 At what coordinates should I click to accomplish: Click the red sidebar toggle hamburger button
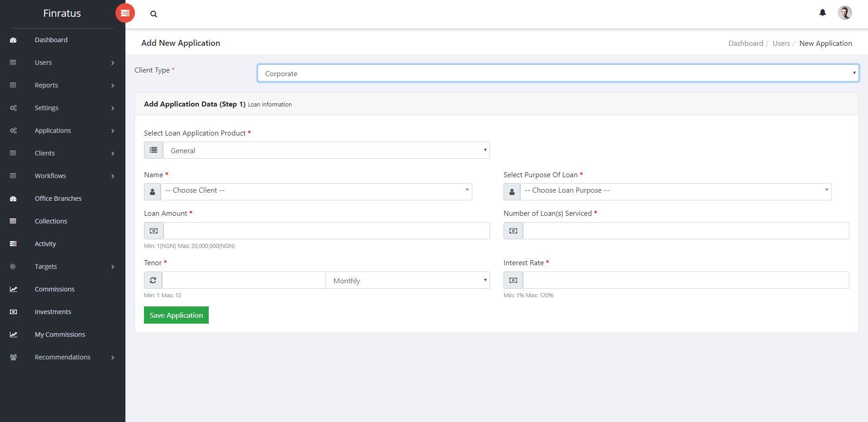click(125, 13)
